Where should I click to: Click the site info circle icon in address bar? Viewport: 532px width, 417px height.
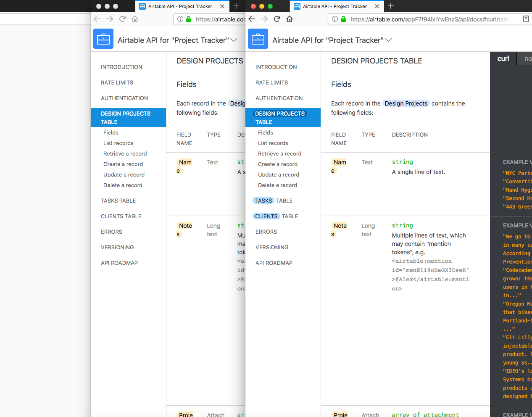point(334,19)
